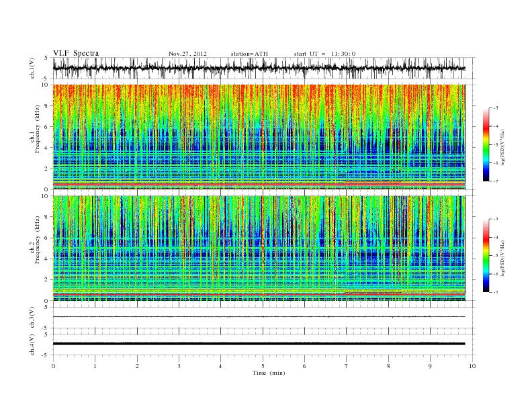Click the 'ch.1(V)' waveform axis label
The image size is (532, 411).
[32, 68]
